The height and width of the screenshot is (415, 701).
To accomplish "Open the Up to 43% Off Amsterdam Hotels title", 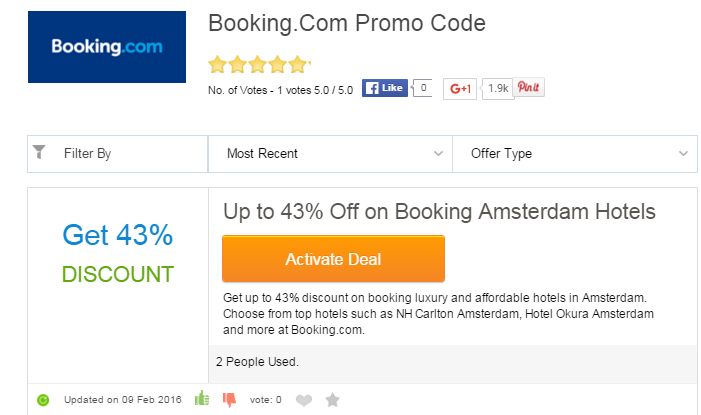I will point(439,212).
